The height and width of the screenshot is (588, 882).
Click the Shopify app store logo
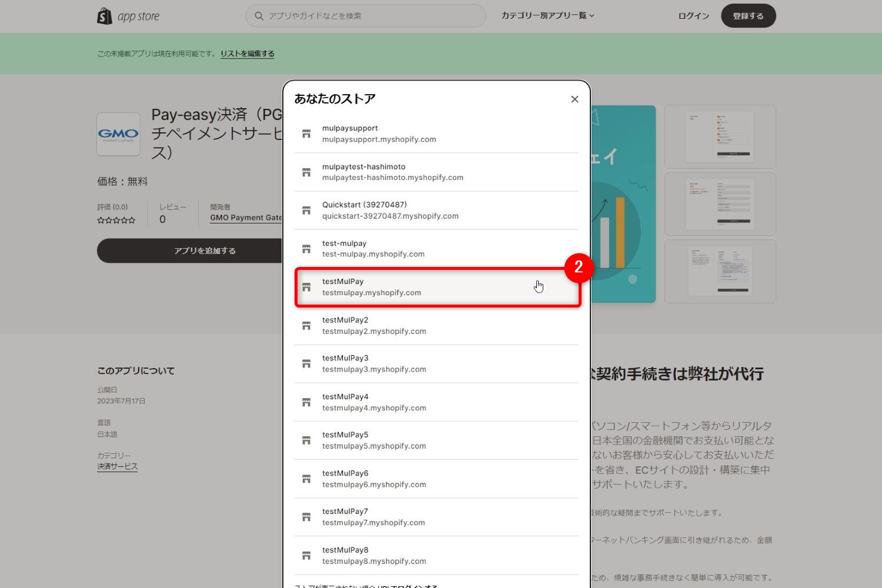128,16
